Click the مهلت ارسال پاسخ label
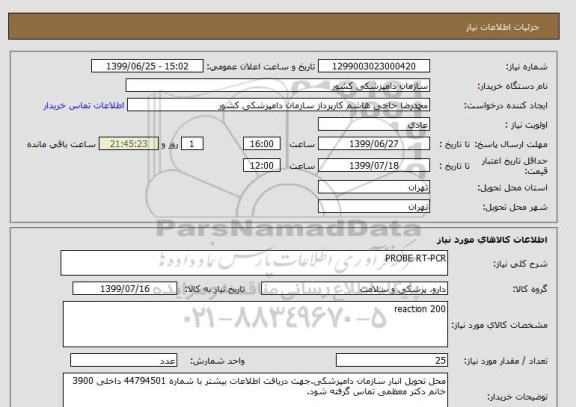Image resolution: width=576 pixels, height=407 pixels. pyautogui.click(x=511, y=144)
